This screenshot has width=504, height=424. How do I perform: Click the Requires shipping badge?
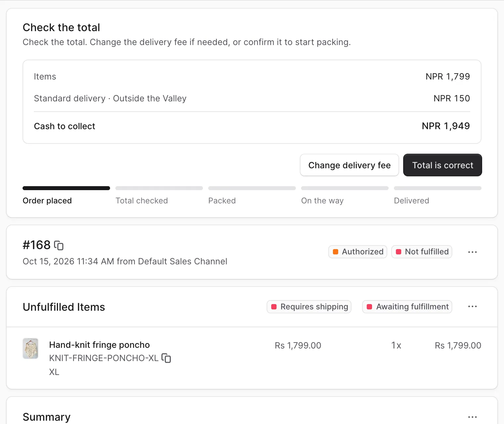[309, 307]
